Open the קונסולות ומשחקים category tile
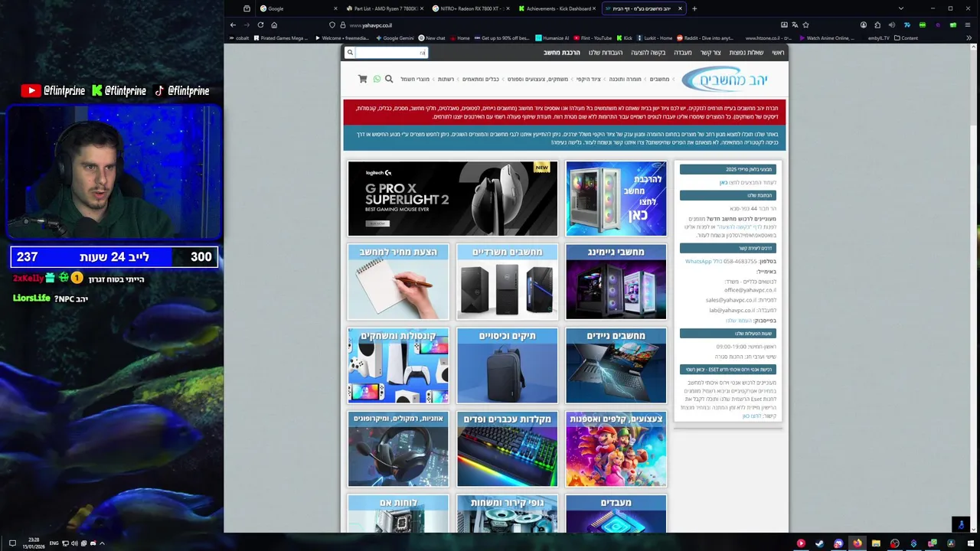This screenshot has height=551, width=980. (x=398, y=366)
